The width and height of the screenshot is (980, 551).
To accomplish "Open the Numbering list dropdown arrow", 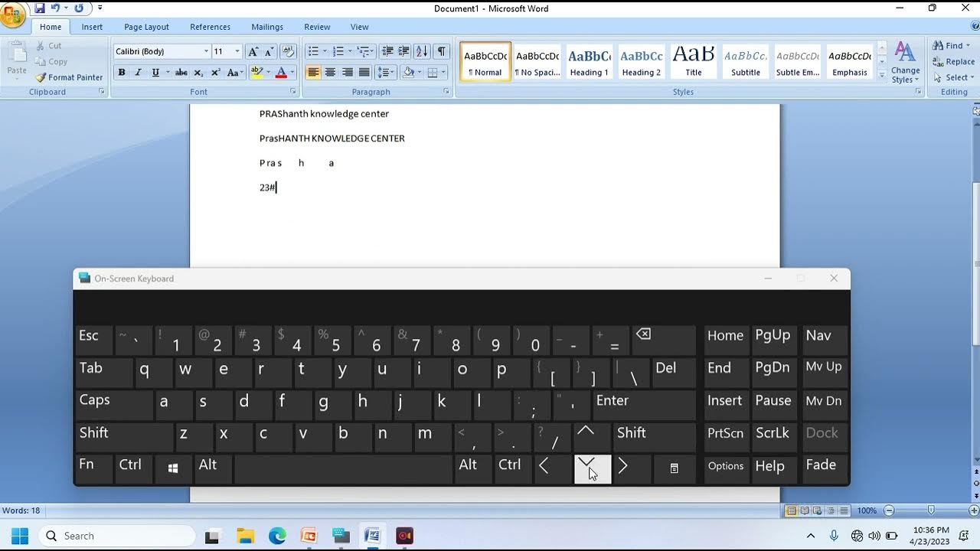I will [350, 51].
